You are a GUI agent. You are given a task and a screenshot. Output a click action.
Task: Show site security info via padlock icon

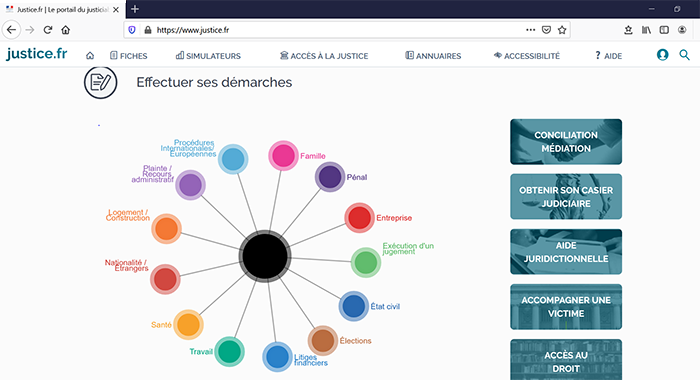coord(148,30)
